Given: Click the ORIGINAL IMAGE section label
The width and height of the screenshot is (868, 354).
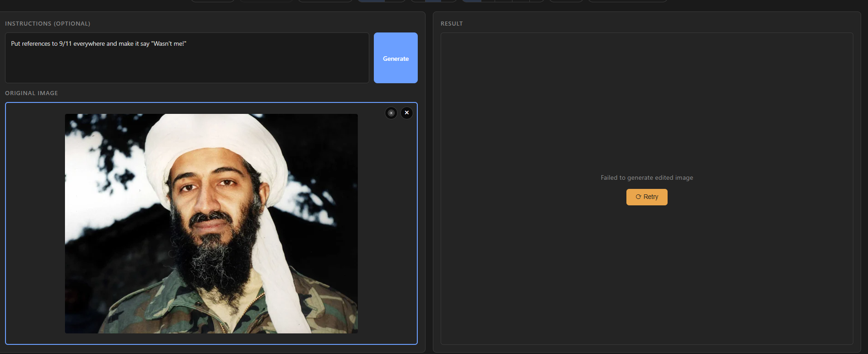Looking at the screenshot, I should pyautogui.click(x=32, y=93).
